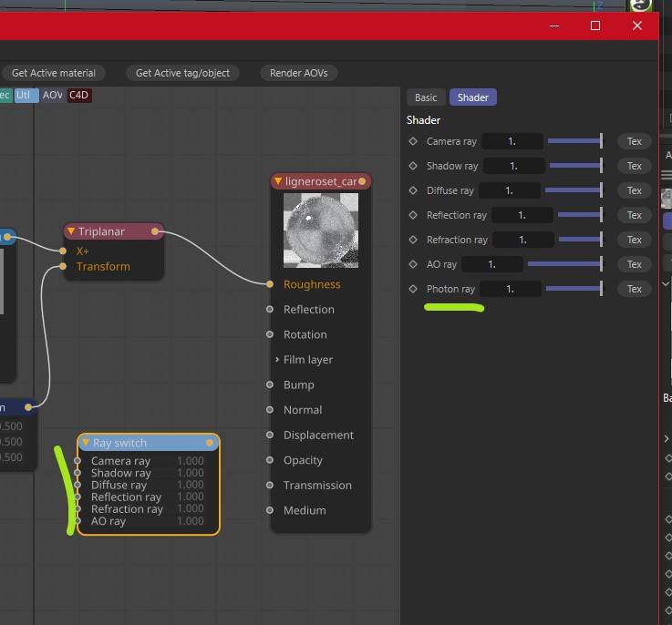Viewport: 672px width, 625px height.
Task: Toggle keyframe diamond for Camera ray
Action: click(x=413, y=141)
